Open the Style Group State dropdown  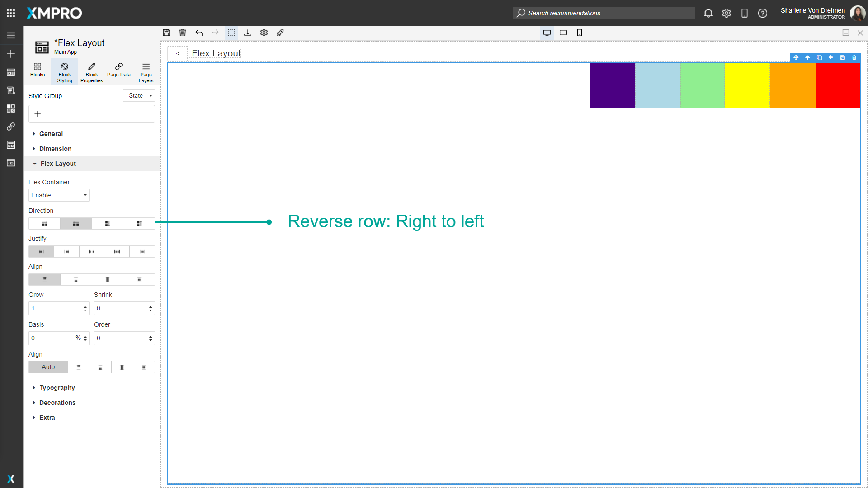138,95
